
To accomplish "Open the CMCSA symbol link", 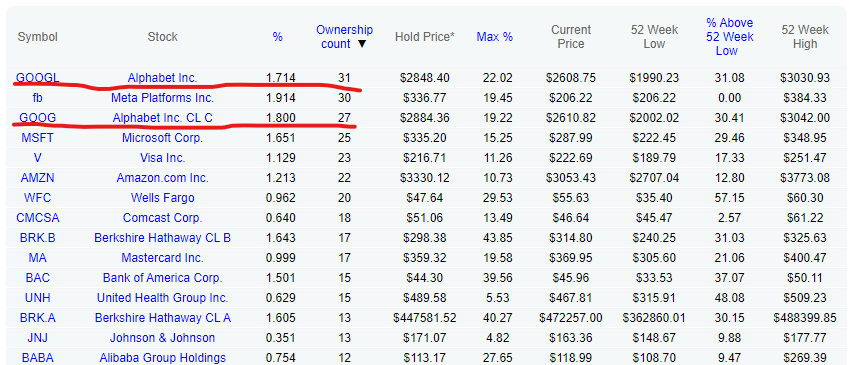I will point(37,218).
